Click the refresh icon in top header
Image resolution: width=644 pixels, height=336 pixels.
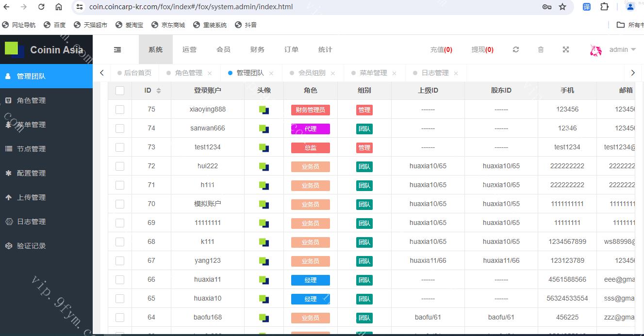[516, 49]
